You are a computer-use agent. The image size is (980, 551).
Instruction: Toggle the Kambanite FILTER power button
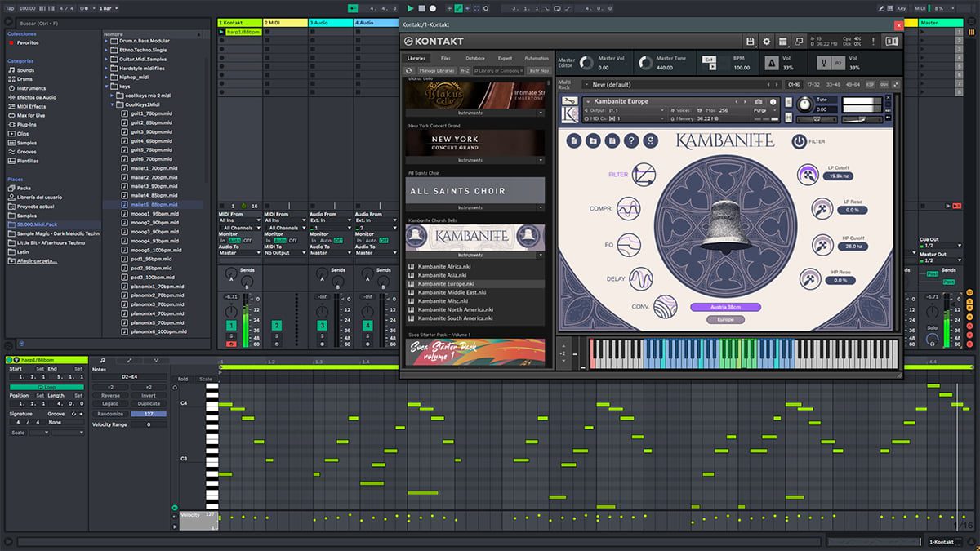click(x=798, y=141)
